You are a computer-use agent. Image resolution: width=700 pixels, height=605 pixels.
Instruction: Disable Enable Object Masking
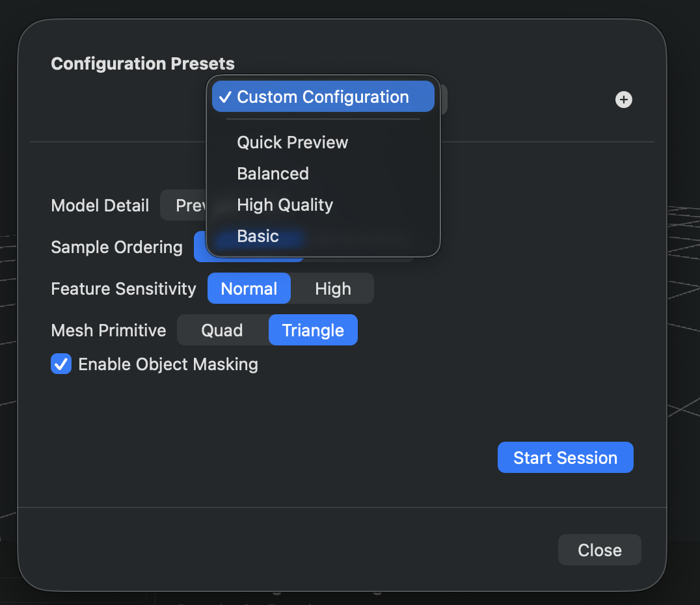click(x=61, y=364)
